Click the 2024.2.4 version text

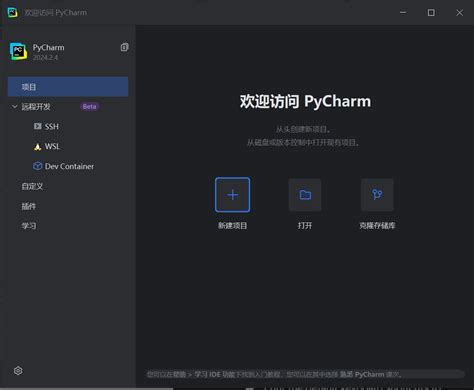coord(45,58)
